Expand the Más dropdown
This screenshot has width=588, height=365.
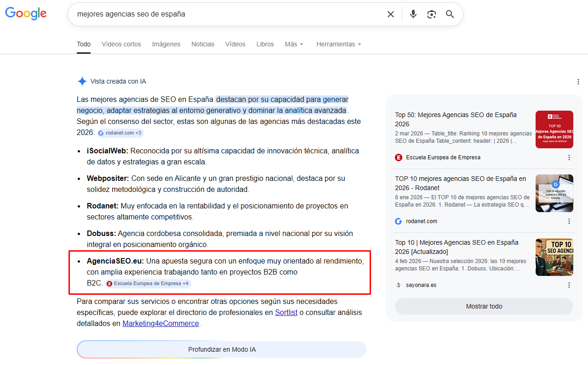tap(294, 45)
